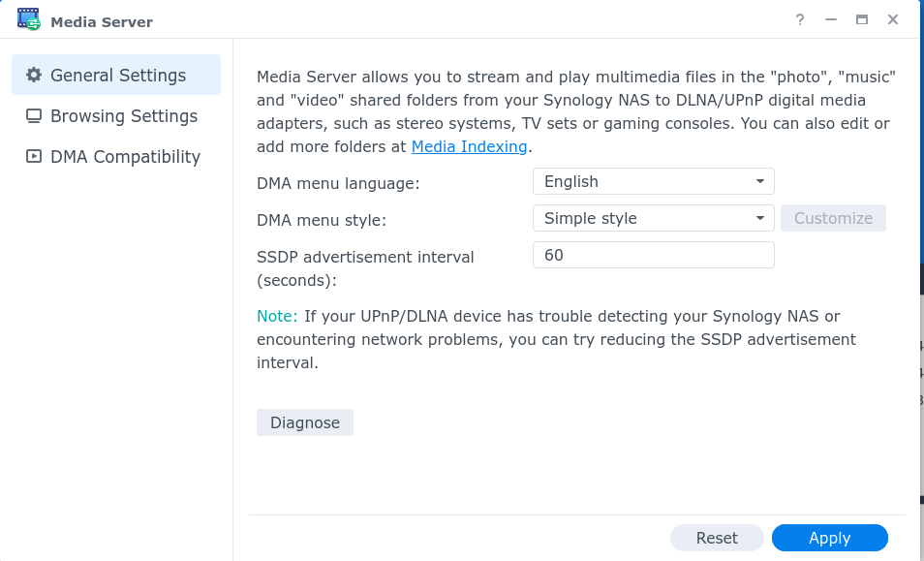
Task: Open the help question mark icon
Action: coord(800,20)
